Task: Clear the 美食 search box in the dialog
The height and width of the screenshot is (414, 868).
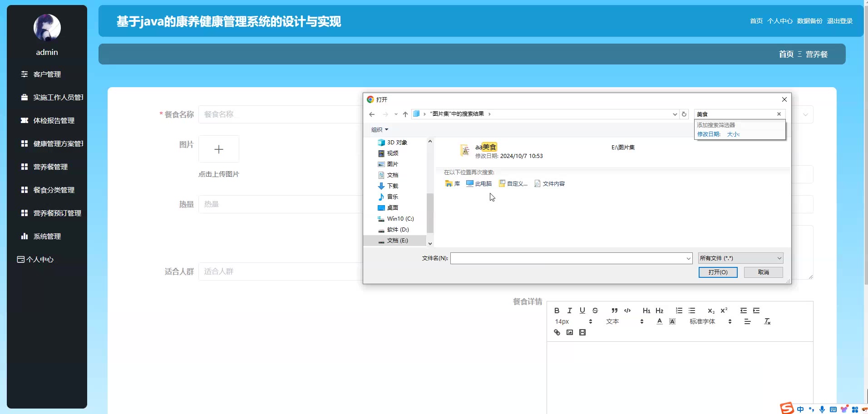Action: tap(779, 114)
